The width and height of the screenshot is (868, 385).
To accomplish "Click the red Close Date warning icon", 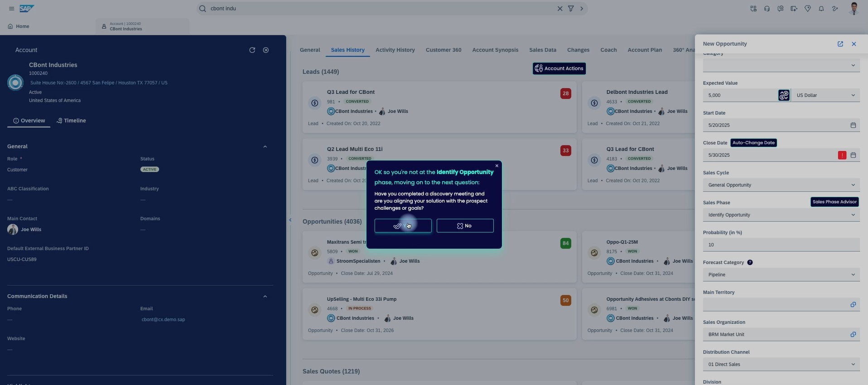I will (842, 155).
